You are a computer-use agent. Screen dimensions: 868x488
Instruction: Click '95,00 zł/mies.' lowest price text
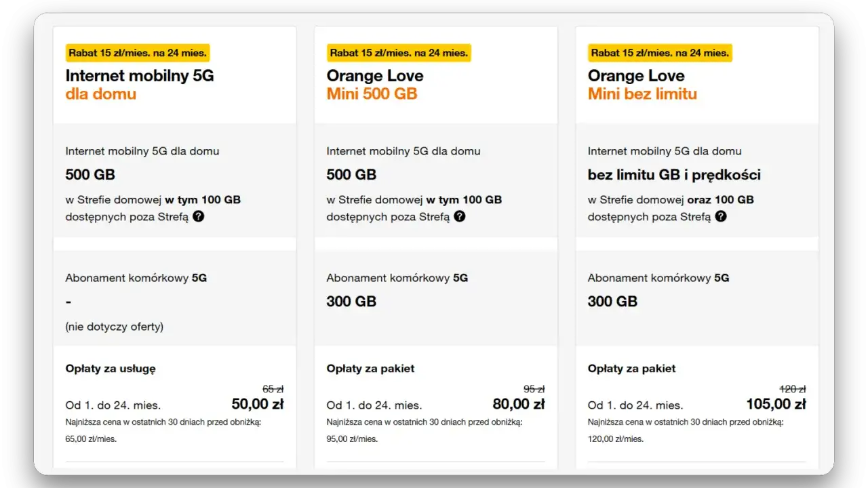pos(352,439)
